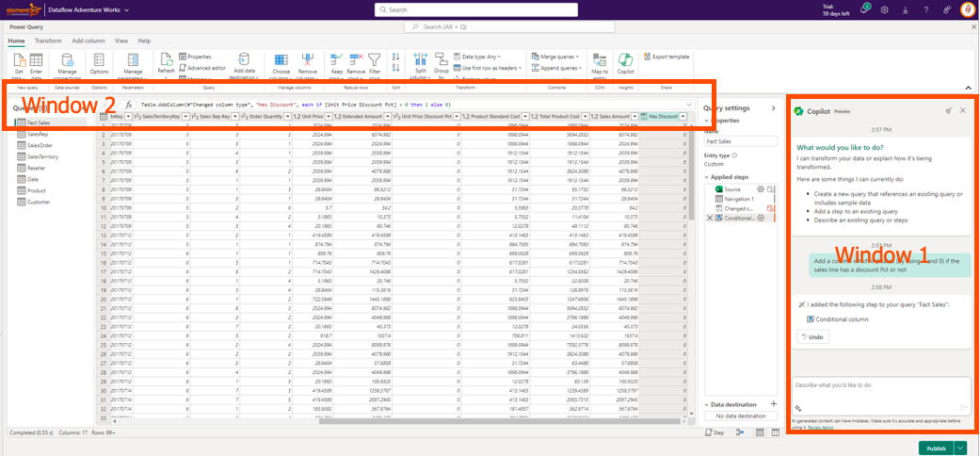Select the Source applied step
Image resolution: width=980 pixels, height=456 pixels.
click(731, 189)
